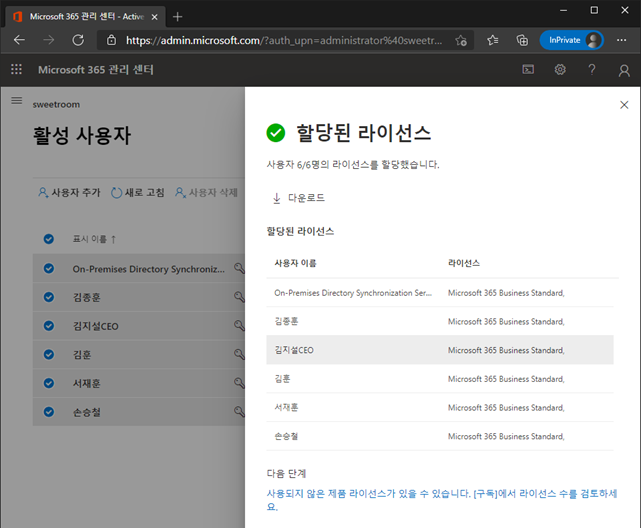The width and height of the screenshot is (641, 528).
Task: Add this page to favorites star icon
Action: click(461, 40)
